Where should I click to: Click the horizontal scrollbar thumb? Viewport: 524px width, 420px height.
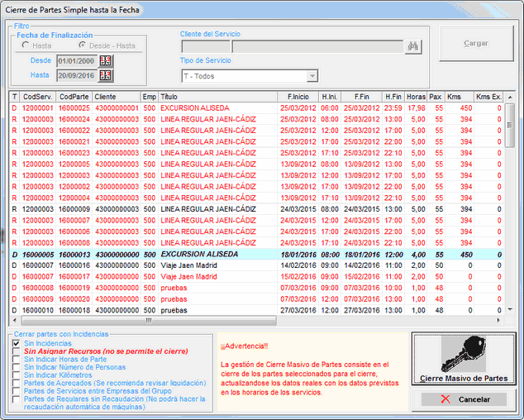149,320
